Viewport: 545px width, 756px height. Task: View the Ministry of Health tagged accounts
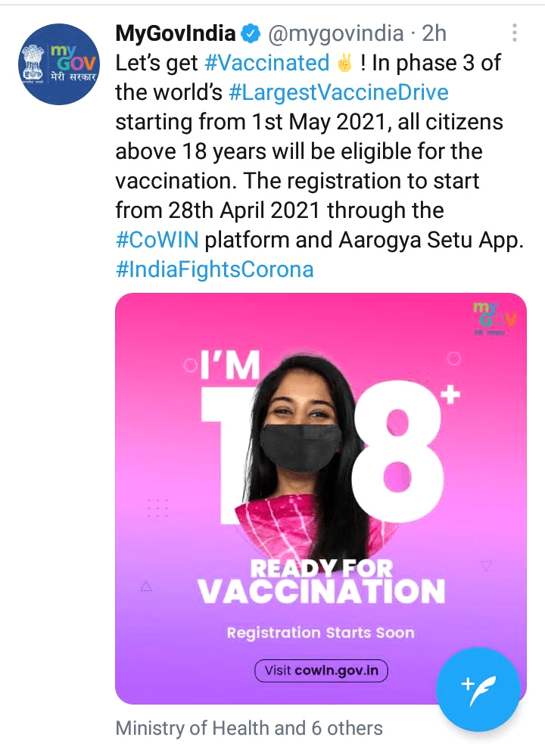tap(248, 728)
